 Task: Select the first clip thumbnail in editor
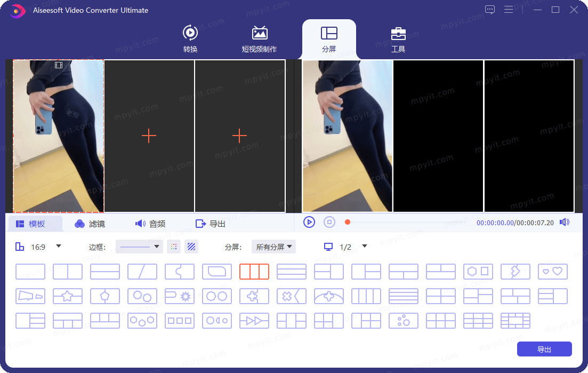(59, 136)
